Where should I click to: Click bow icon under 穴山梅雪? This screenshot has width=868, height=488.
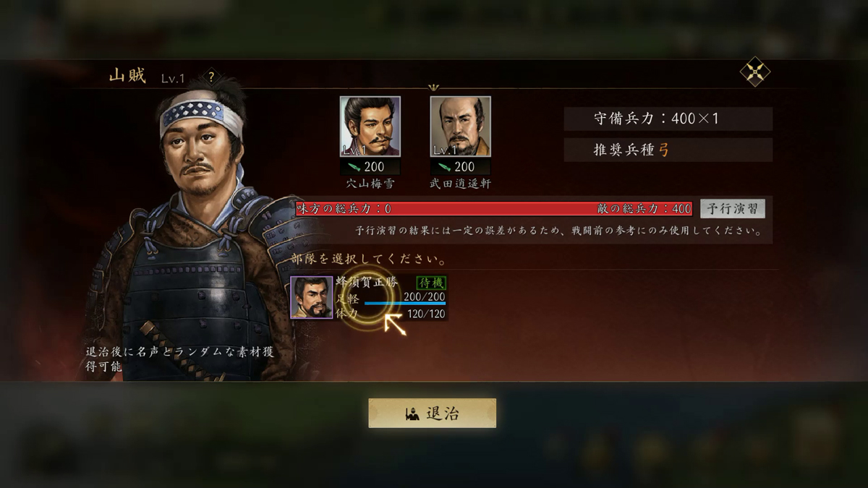pos(354,167)
